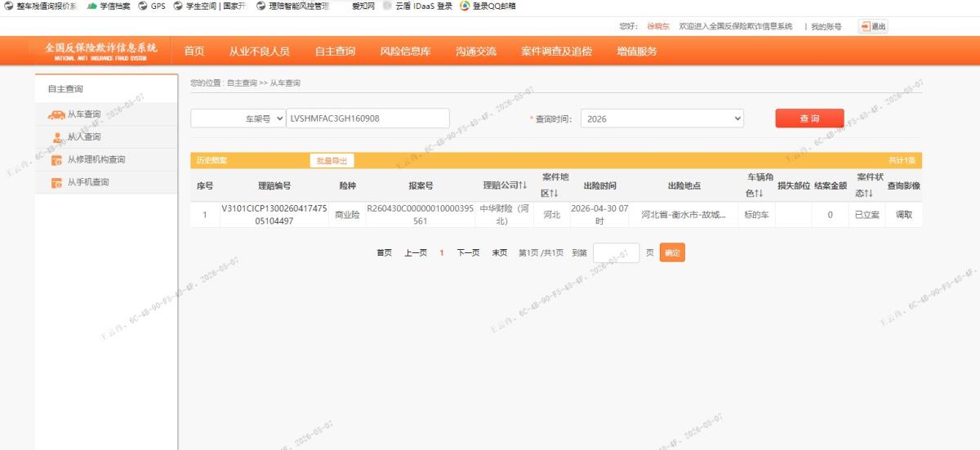Click the red 查询 button
Viewport: 980px width, 450px height.
point(809,118)
